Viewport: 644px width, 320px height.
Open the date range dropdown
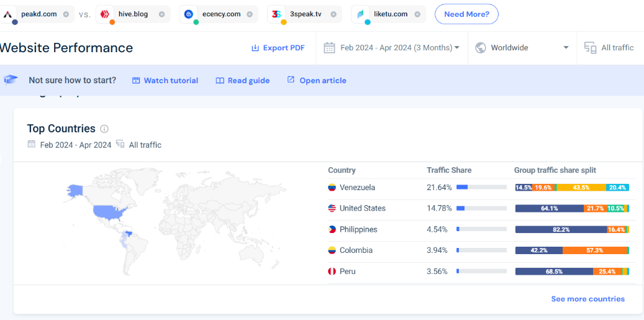(391, 48)
